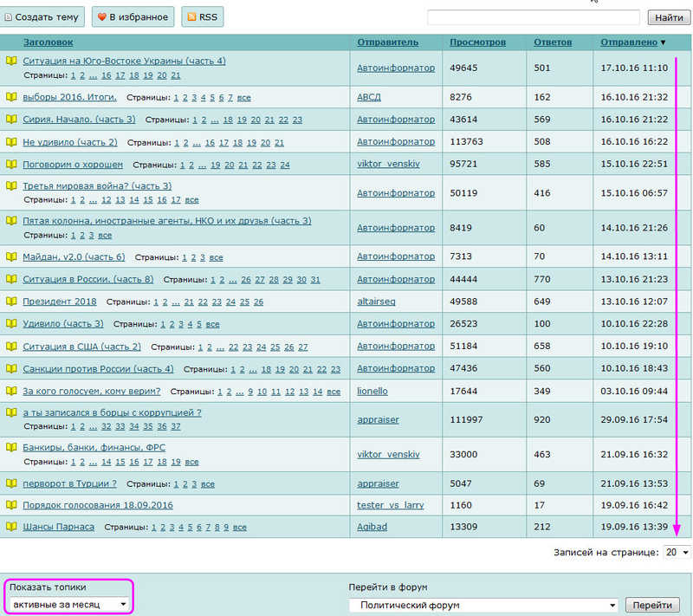Screen dimensions: 693x616
Task: Click the search text field at top
Action: point(533,17)
